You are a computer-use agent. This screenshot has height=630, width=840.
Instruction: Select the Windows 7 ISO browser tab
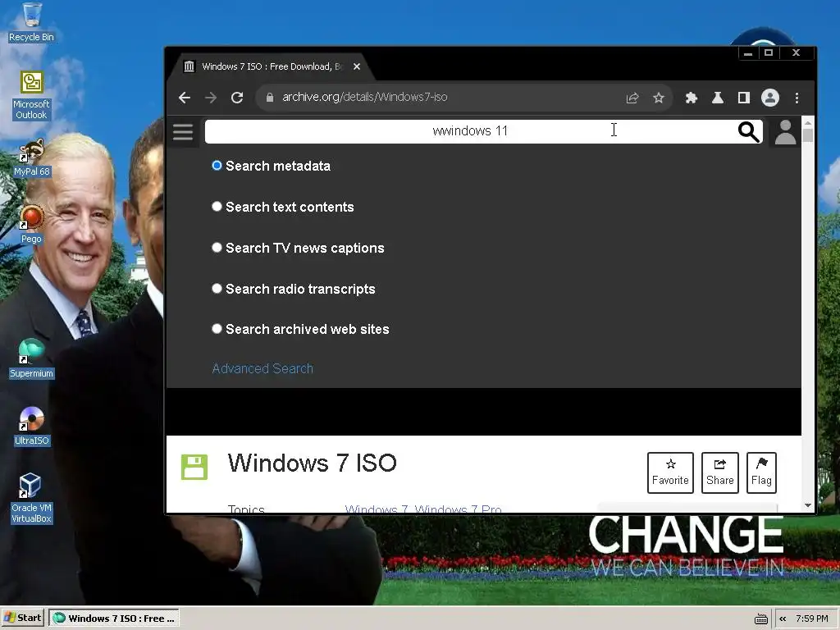coord(272,66)
